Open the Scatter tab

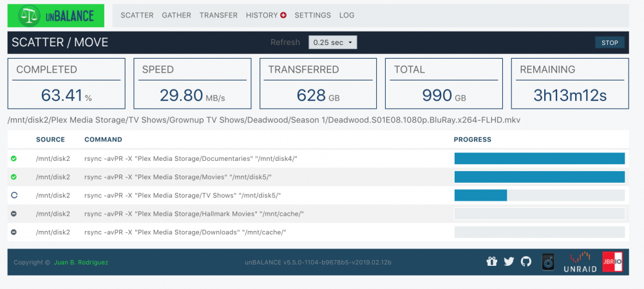[137, 15]
